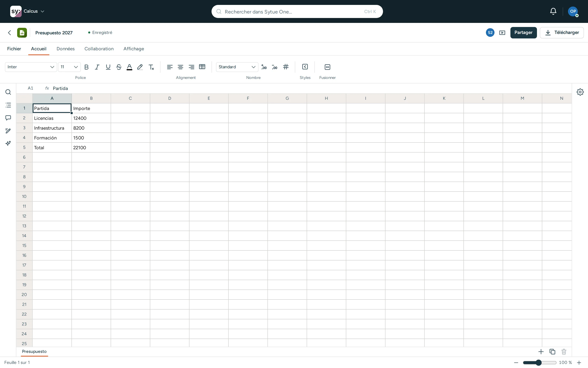The width and height of the screenshot is (588, 368).
Task: Expand the font size 11 dropdown
Action: pyautogui.click(x=69, y=67)
